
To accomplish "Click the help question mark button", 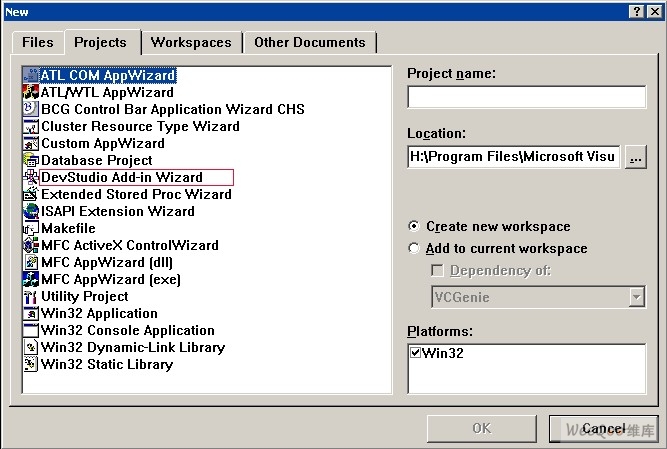I will [636, 11].
